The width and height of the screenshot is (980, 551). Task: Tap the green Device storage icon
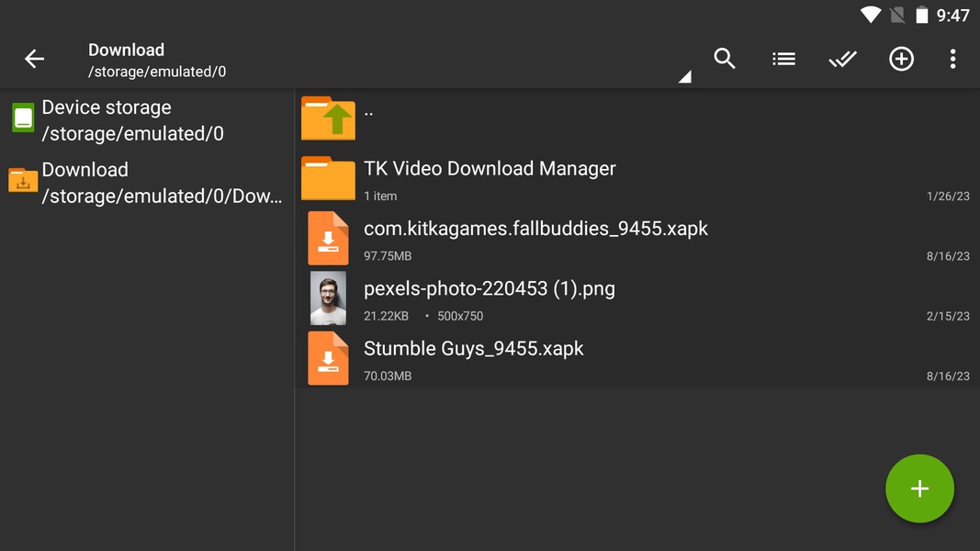coord(23,118)
